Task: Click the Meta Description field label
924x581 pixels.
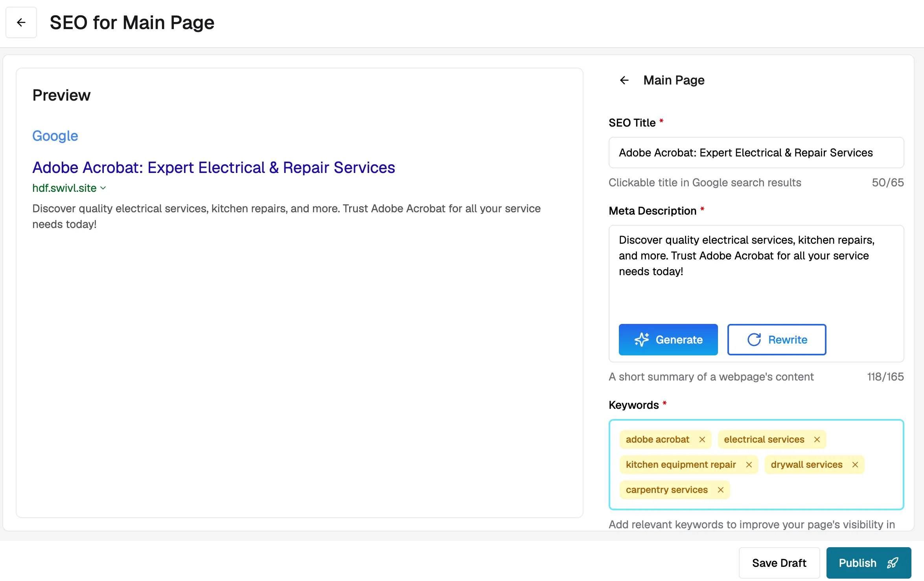Action: click(x=652, y=211)
